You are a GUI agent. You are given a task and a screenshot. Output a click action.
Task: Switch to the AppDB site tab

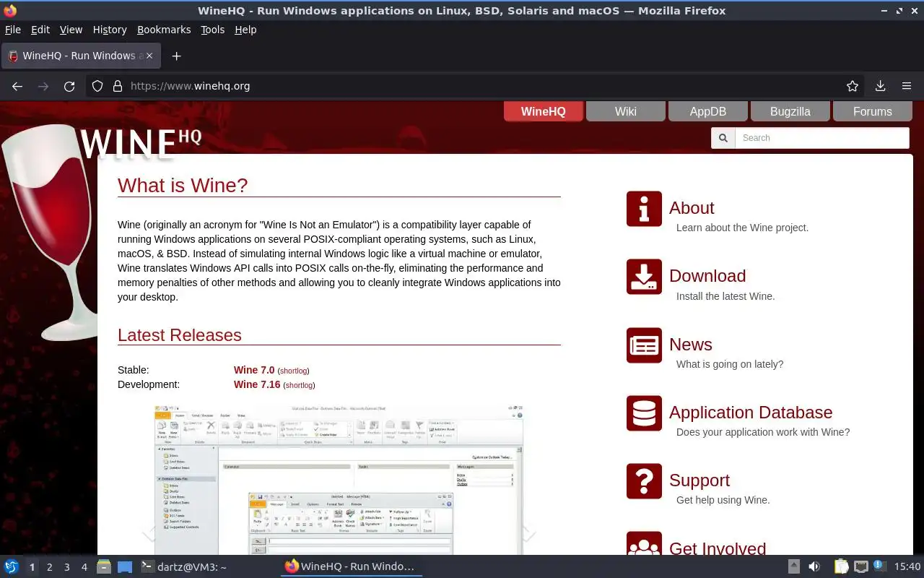coord(708,111)
